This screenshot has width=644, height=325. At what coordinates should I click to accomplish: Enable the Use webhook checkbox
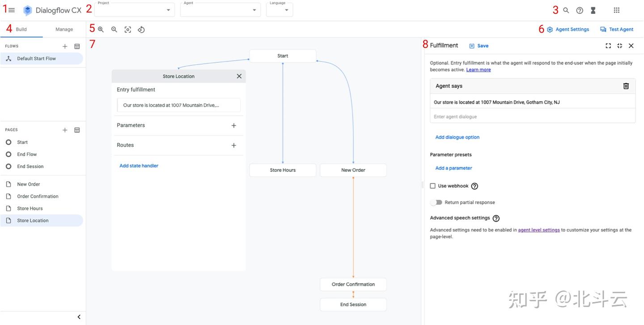point(433,186)
